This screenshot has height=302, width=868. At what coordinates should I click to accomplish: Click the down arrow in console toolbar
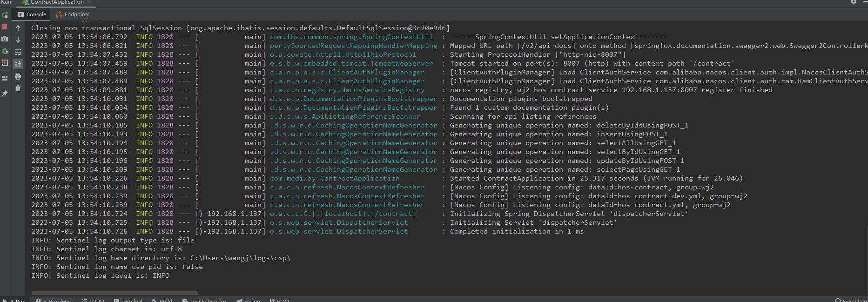pos(18,40)
